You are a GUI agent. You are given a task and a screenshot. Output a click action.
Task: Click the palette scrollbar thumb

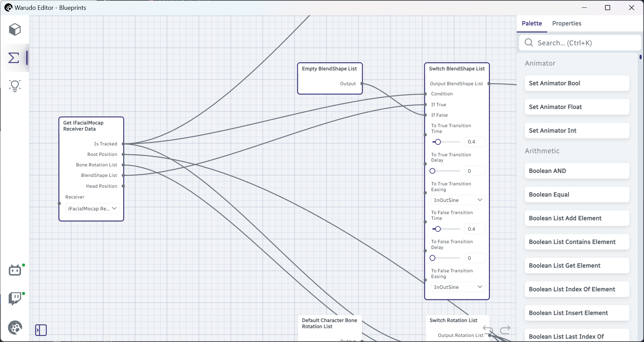[641, 57]
